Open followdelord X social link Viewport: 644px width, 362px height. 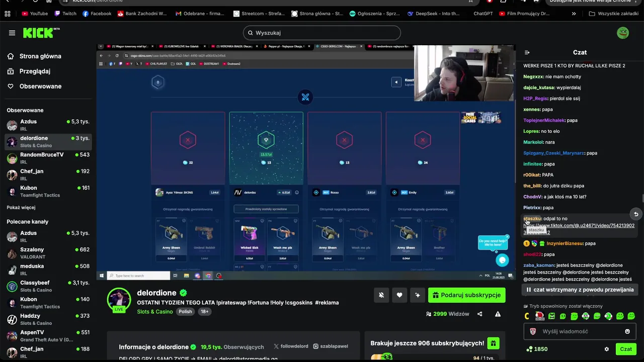pos(291,346)
